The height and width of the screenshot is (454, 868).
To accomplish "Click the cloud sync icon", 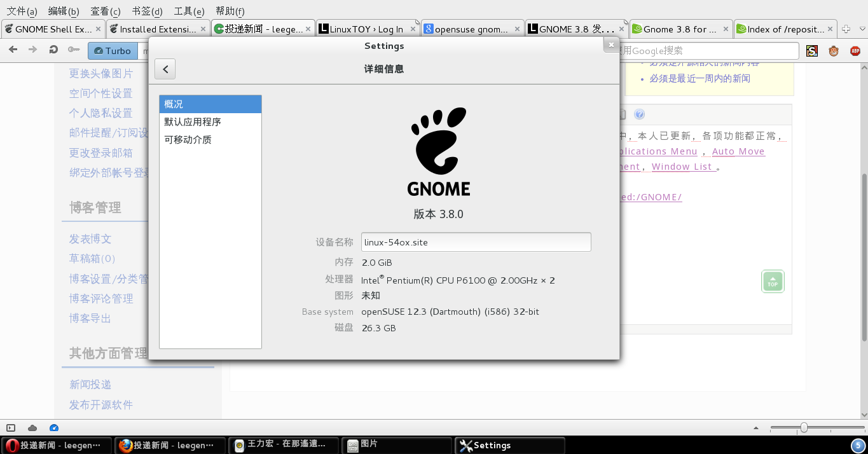I will click(x=32, y=428).
